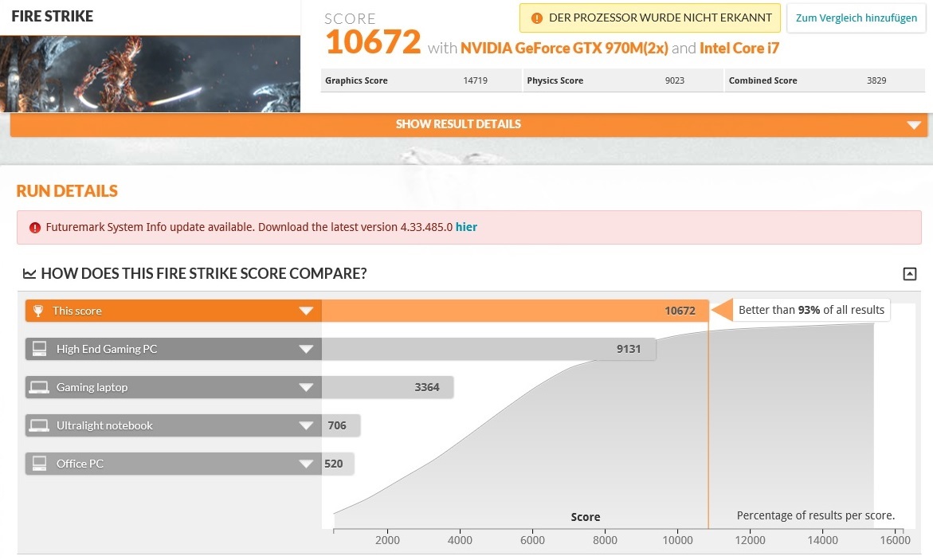Click Better than 93% of all results tooltip
The image size is (933, 560).
[811, 310]
